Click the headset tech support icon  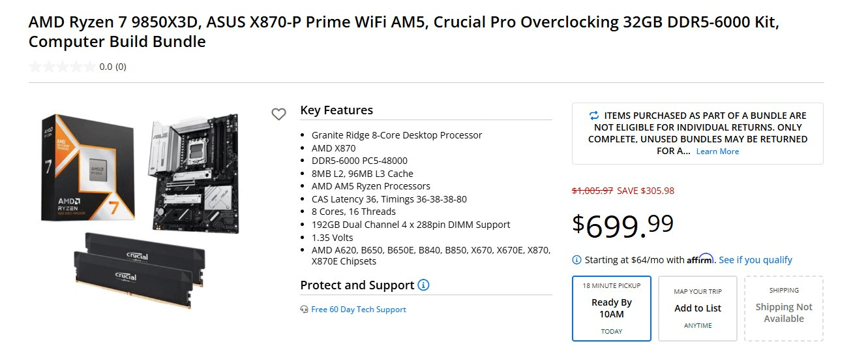pos(304,310)
